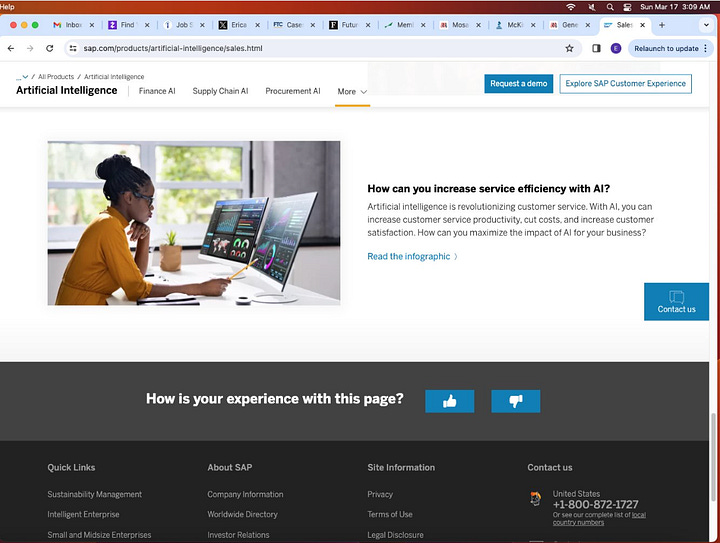Viewport: 720px width, 543px height.
Task: Open the Finance AI nav item
Action: (x=157, y=91)
